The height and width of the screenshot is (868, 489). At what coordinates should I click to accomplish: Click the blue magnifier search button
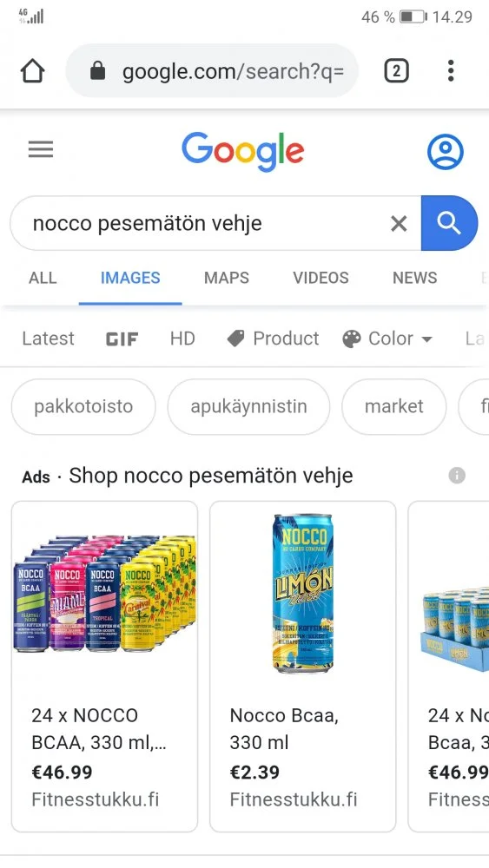tap(449, 223)
